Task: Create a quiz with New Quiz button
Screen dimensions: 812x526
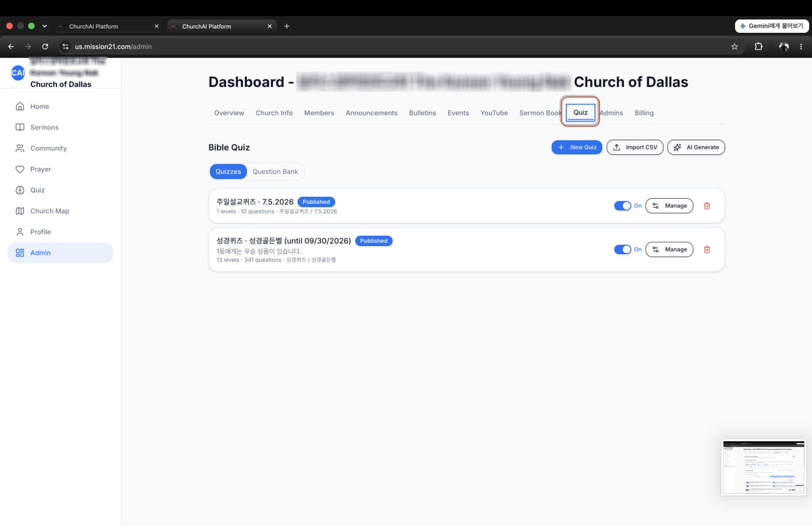Action: click(x=577, y=147)
